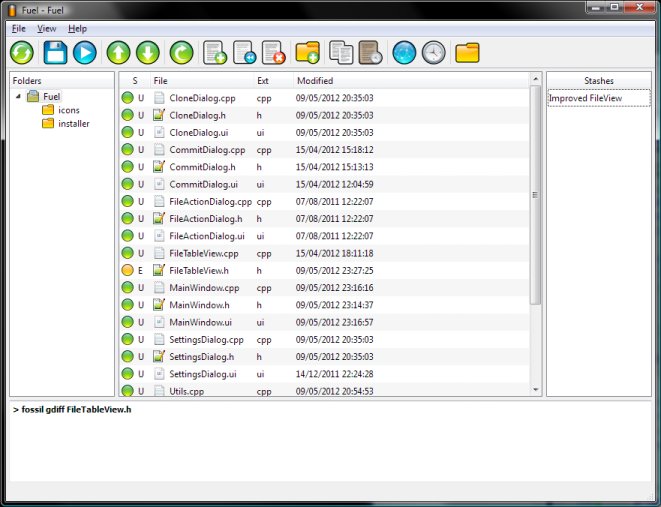Image resolution: width=661 pixels, height=507 pixels.
Task: Click the folder with green plus toolbar icon
Action: click(x=308, y=53)
